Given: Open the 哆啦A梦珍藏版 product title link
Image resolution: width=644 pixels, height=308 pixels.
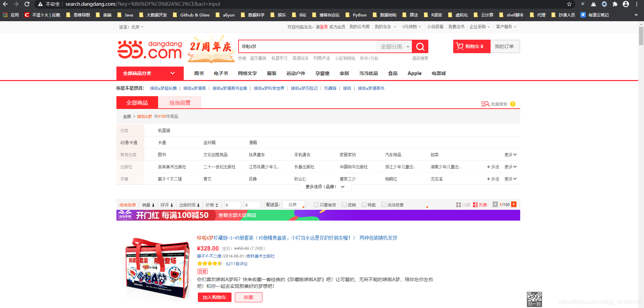Looking at the screenshot, I should tap(297, 238).
